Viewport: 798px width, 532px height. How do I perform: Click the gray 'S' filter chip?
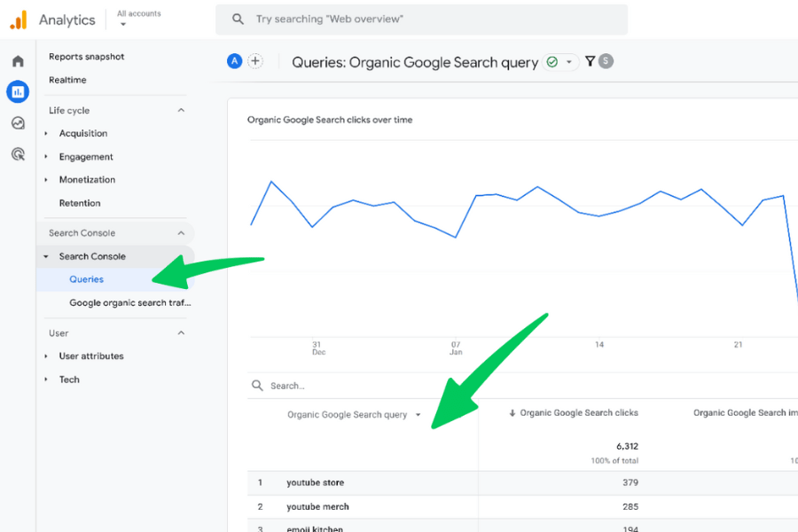(x=606, y=61)
